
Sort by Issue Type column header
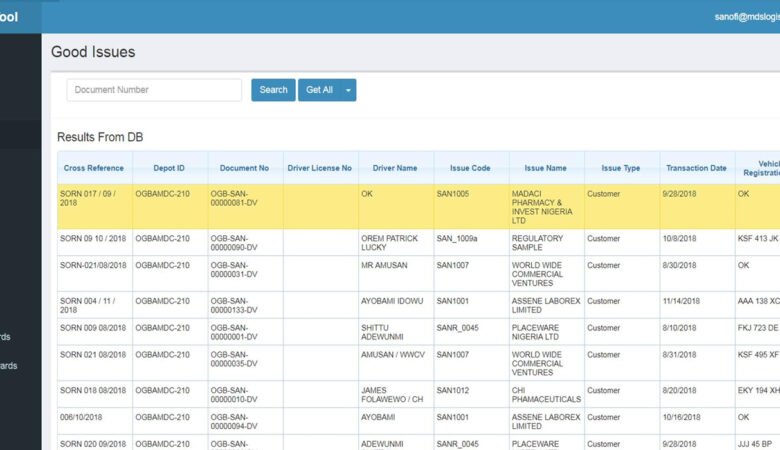pyautogui.click(x=621, y=168)
